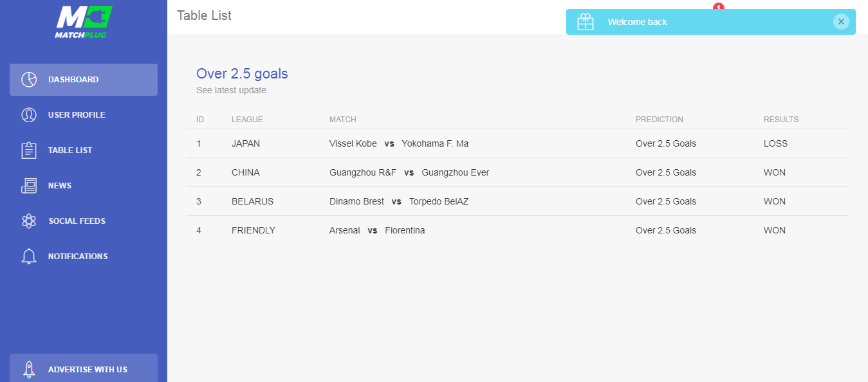Open the News section
The width and height of the screenshot is (868, 382).
(x=60, y=186)
